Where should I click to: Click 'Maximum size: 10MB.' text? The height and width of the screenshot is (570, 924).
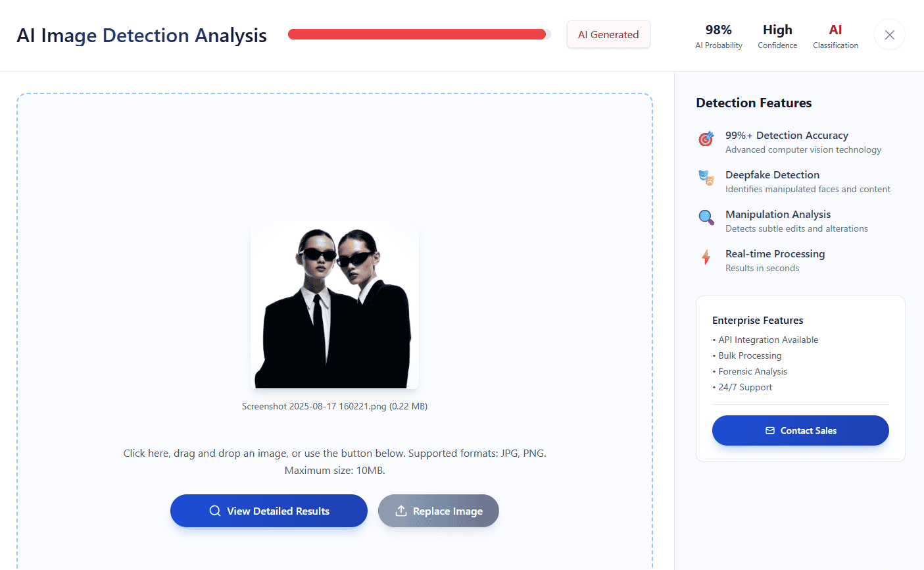tap(335, 471)
